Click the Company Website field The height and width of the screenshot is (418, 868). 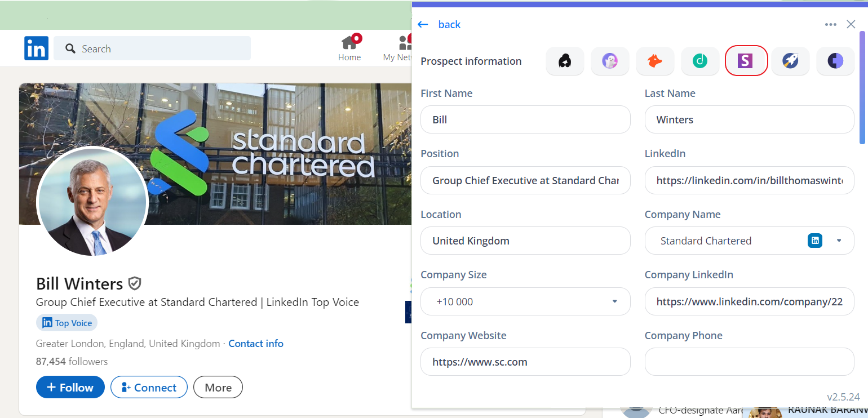pos(525,362)
